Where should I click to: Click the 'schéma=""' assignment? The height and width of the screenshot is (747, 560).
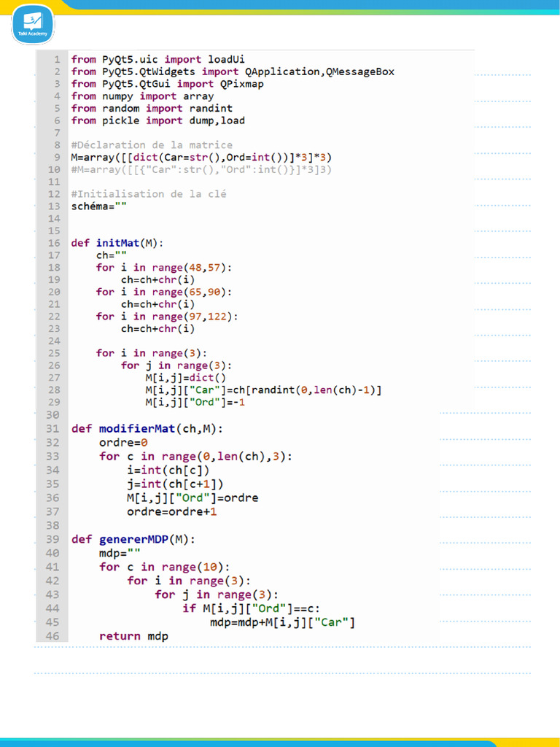99,206
